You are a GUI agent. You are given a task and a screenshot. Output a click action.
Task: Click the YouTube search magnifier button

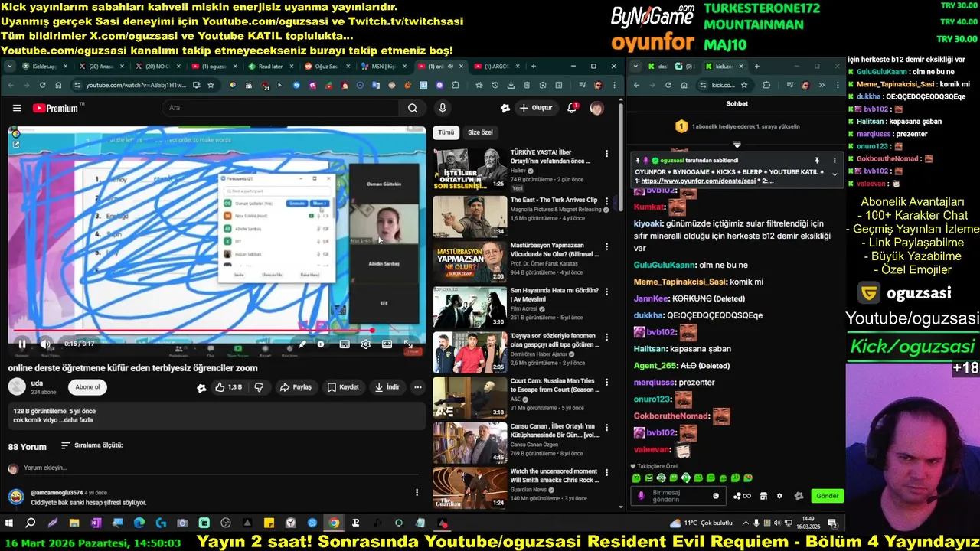[412, 108]
